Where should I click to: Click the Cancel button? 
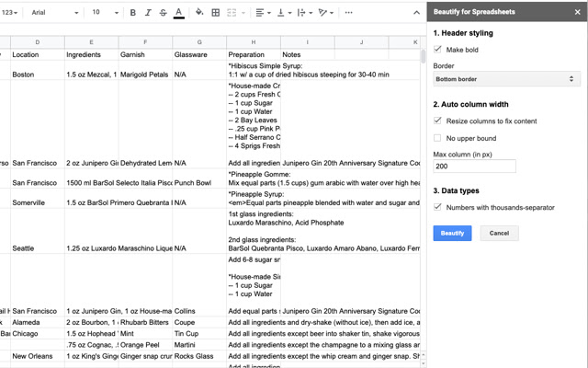coord(499,233)
